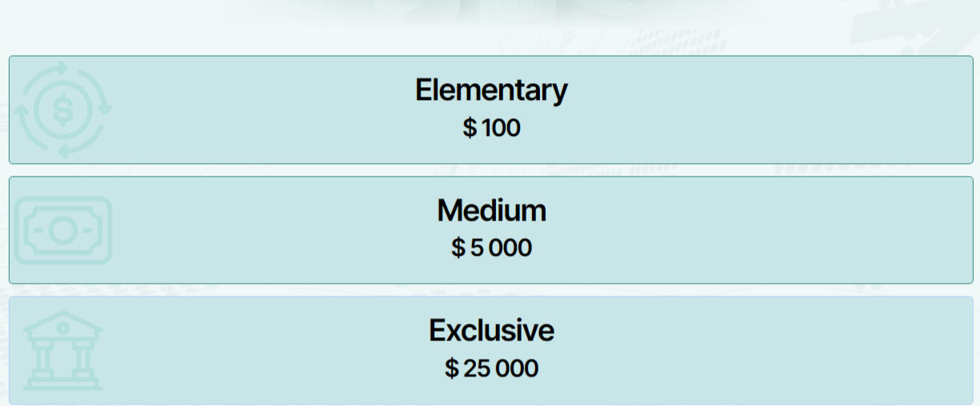Select the Elementary plan title

point(491,90)
